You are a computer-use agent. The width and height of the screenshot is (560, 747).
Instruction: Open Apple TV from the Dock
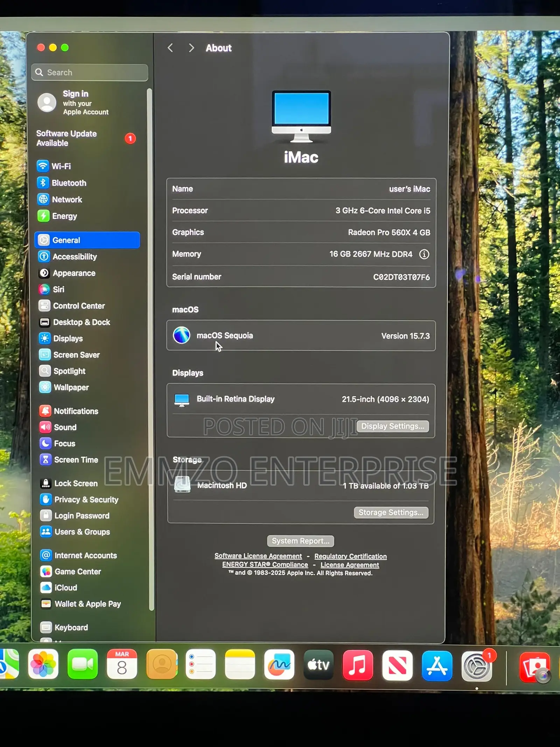coord(318,665)
